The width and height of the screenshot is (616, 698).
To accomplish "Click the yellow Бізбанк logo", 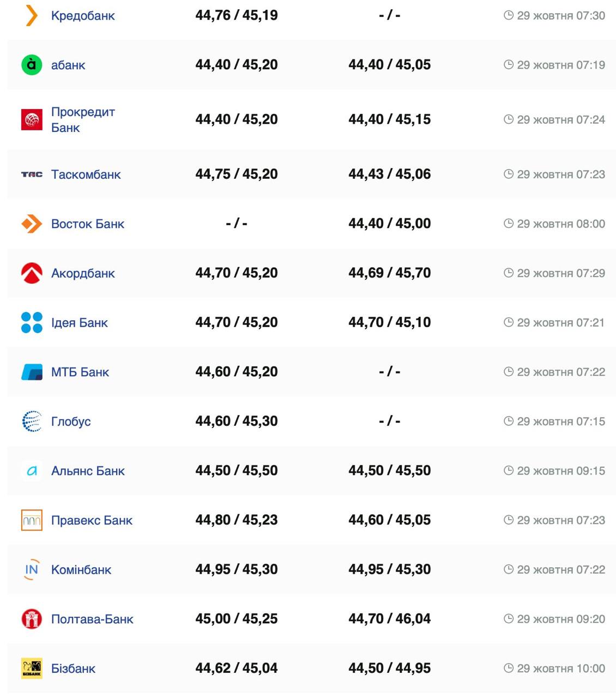I will tap(32, 669).
